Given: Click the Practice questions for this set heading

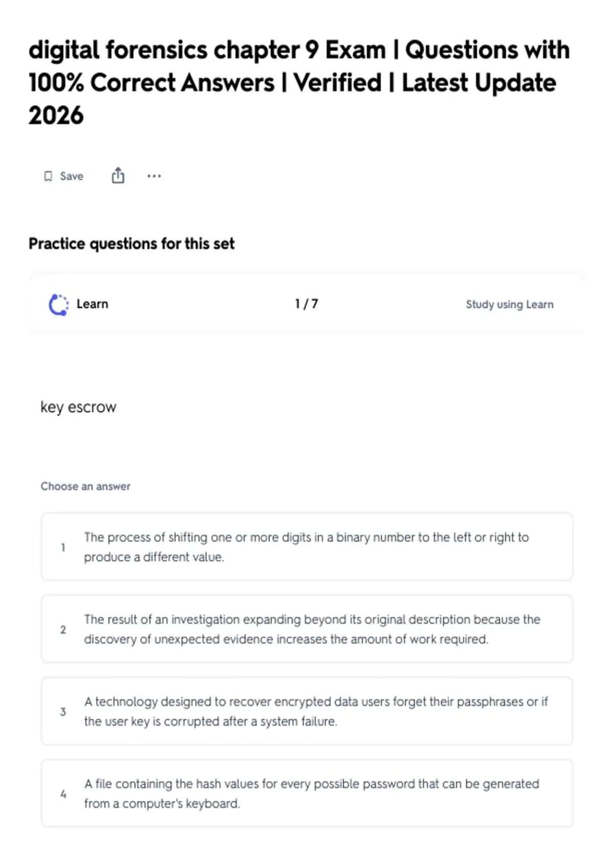Looking at the screenshot, I should [x=132, y=244].
